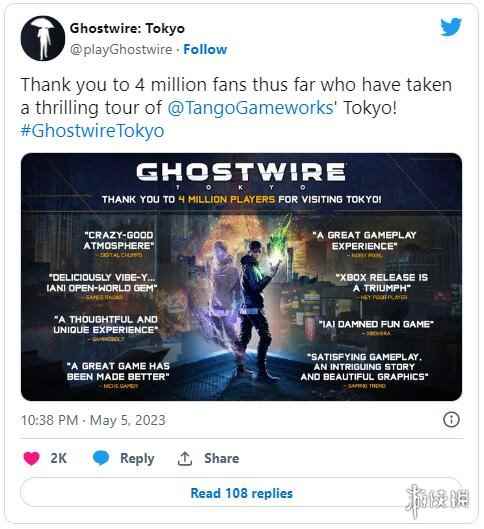Click the Share text label

tap(222, 458)
